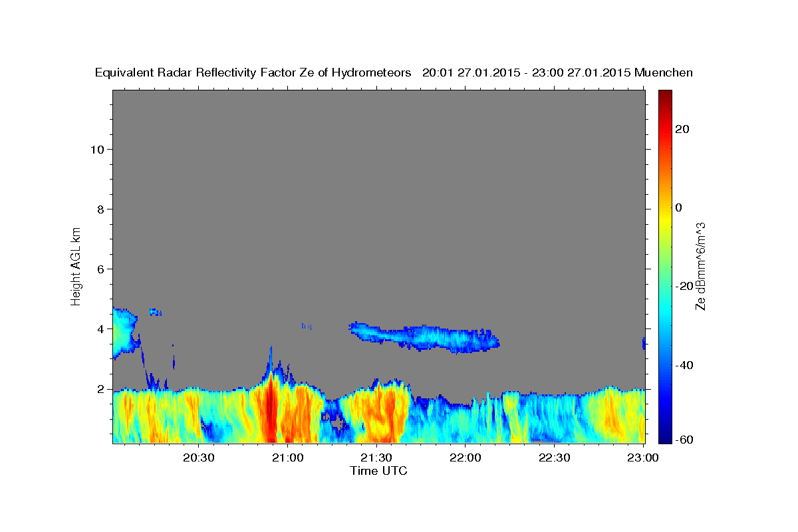
Task: Click the '23:00' time tick label
Action: [644, 458]
